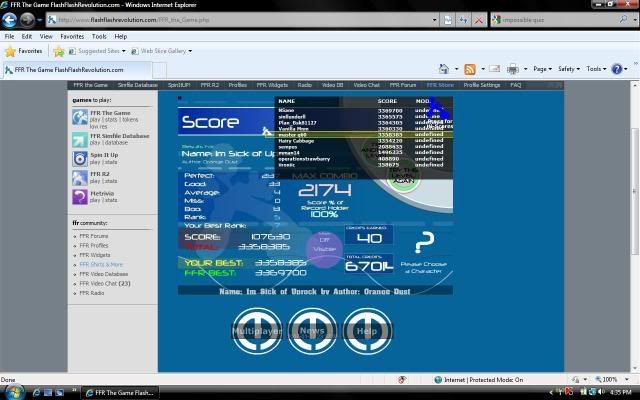This screenshot has width=640, height=400.
Task: Click the FFR The Game sidebar icon
Action: pos(79,117)
